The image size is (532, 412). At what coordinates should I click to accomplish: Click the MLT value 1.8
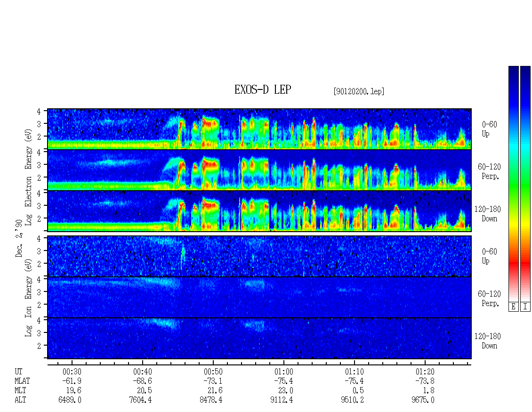point(428,391)
